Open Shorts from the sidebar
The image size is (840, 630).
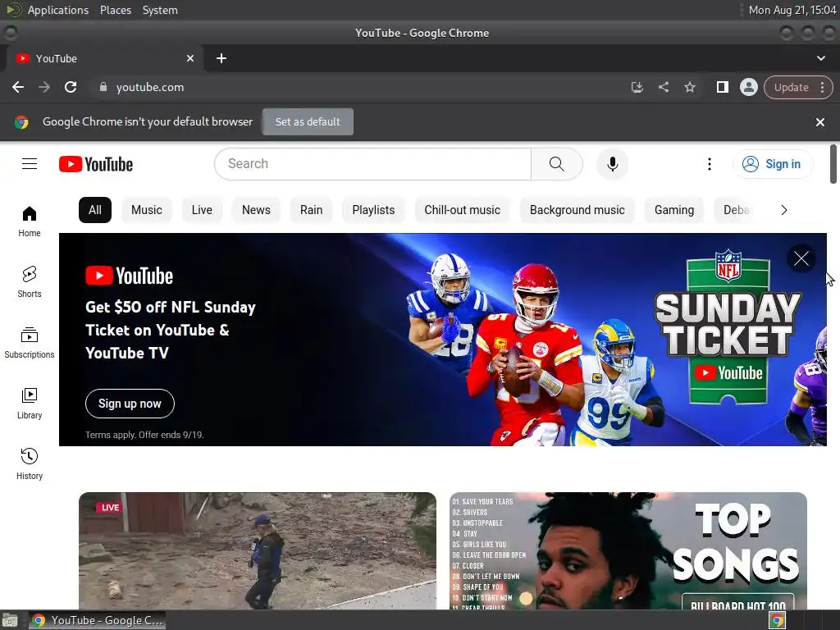[30, 282]
